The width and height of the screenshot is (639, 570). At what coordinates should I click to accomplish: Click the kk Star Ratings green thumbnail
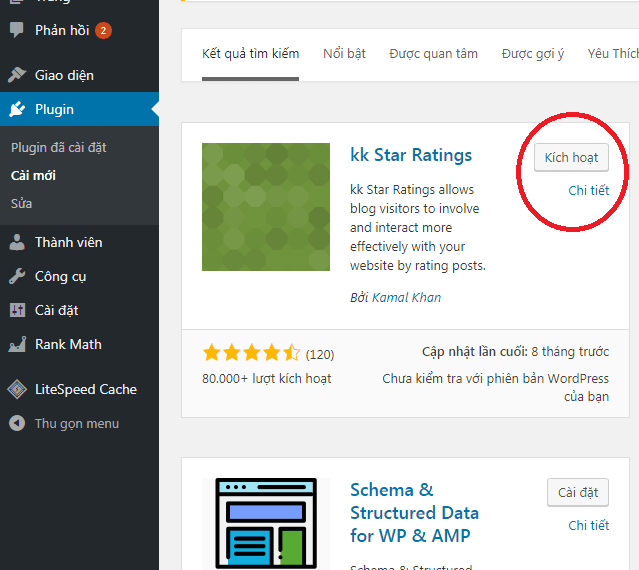(x=266, y=207)
